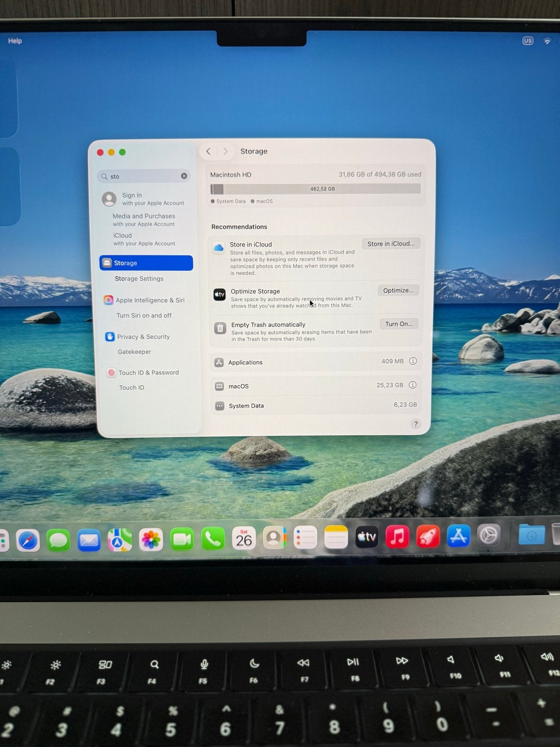560x747 pixels.
Task: Click the back chevron in Storage header
Action: [x=209, y=151]
